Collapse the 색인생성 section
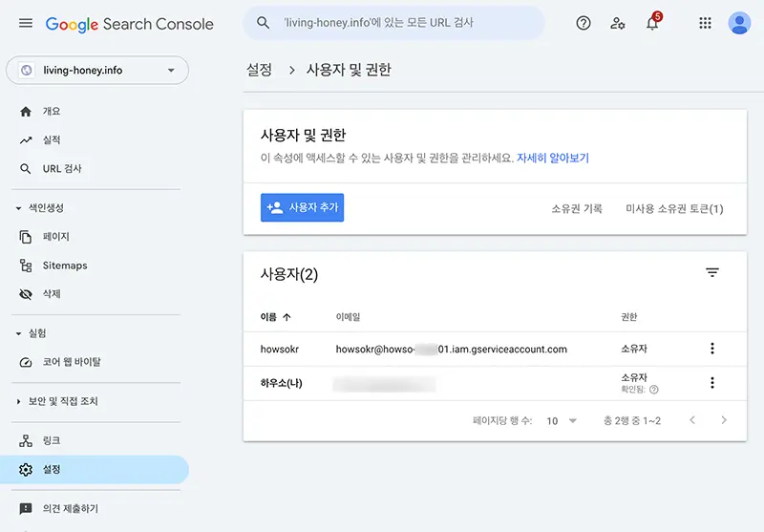The height and width of the screenshot is (532, 764). [19, 207]
